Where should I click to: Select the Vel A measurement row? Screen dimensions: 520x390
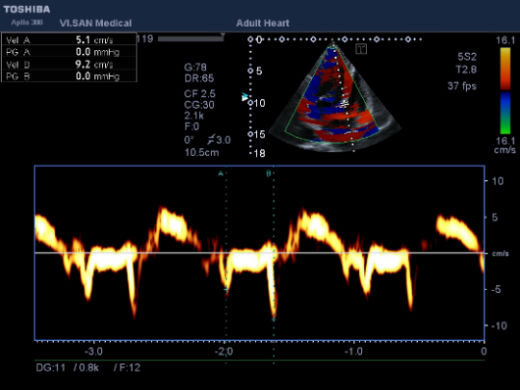point(69,40)
